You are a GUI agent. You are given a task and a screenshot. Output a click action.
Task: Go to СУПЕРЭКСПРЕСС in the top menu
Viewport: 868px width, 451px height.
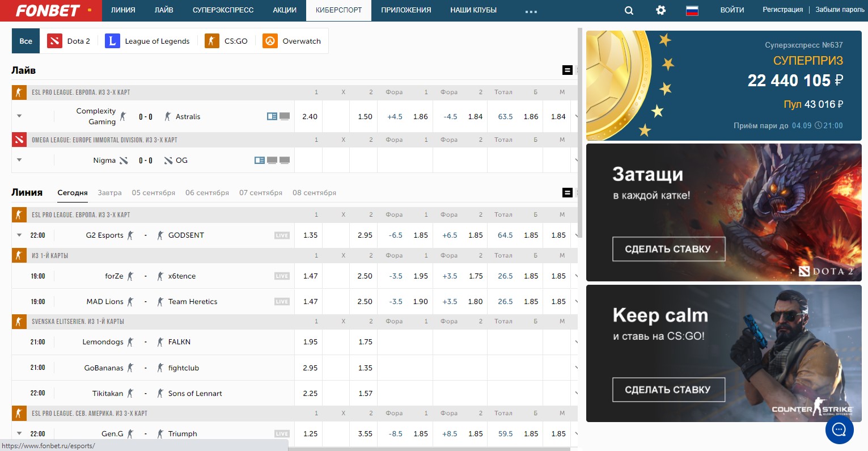tap(223, 10)
